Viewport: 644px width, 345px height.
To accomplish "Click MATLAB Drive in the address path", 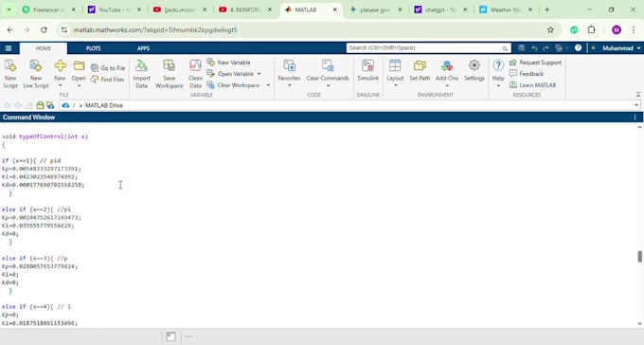I will coord(104,105).
